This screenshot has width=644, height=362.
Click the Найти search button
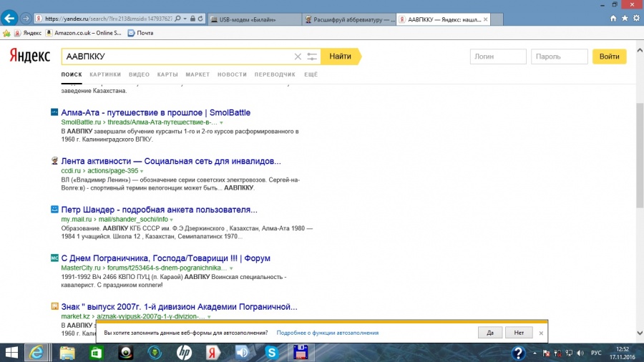tap(341, 57)
